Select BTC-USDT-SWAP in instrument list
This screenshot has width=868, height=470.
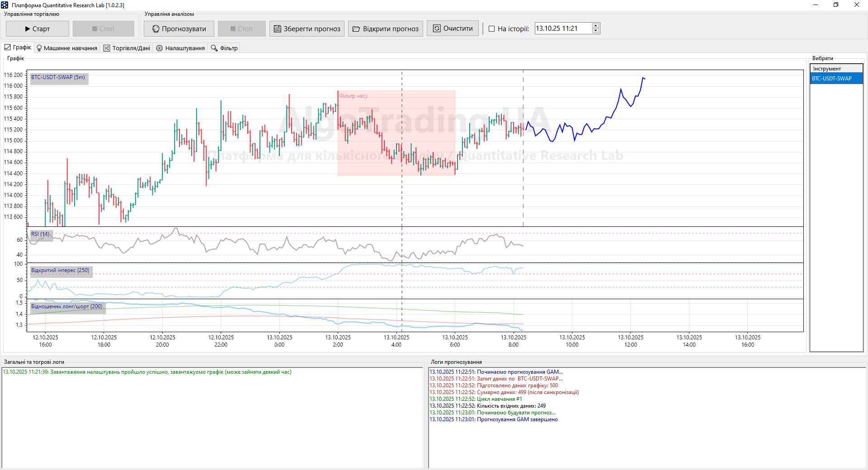pyautogui.click(x=835, y=79)
